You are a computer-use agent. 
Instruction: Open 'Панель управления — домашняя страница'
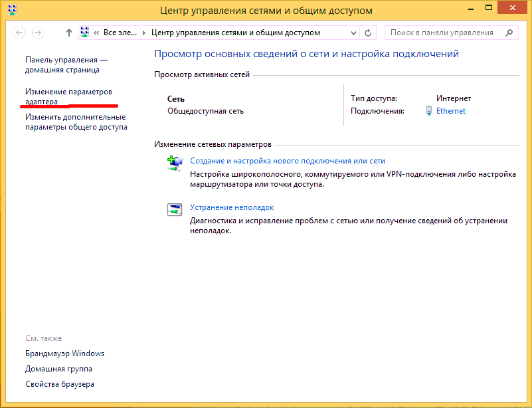(66, 65)
